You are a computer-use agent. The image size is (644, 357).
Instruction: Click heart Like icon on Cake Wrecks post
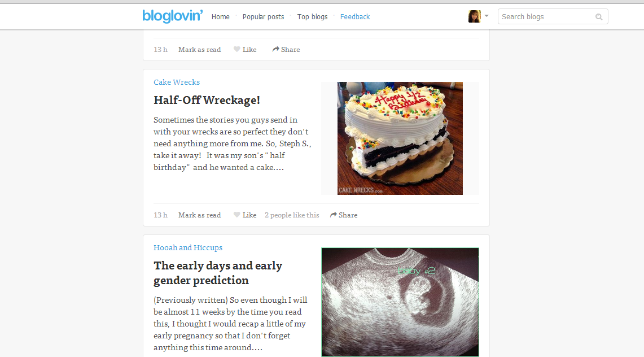(x=236, y=215)
